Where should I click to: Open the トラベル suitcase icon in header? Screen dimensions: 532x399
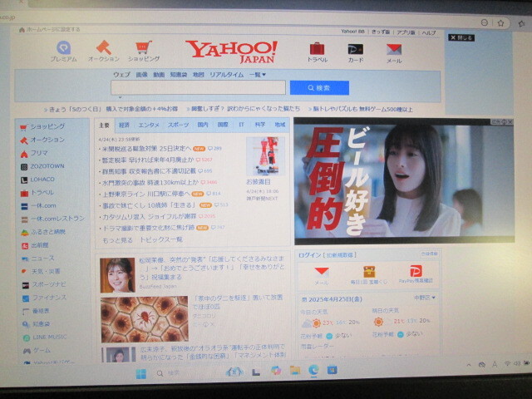pos(317,49)
